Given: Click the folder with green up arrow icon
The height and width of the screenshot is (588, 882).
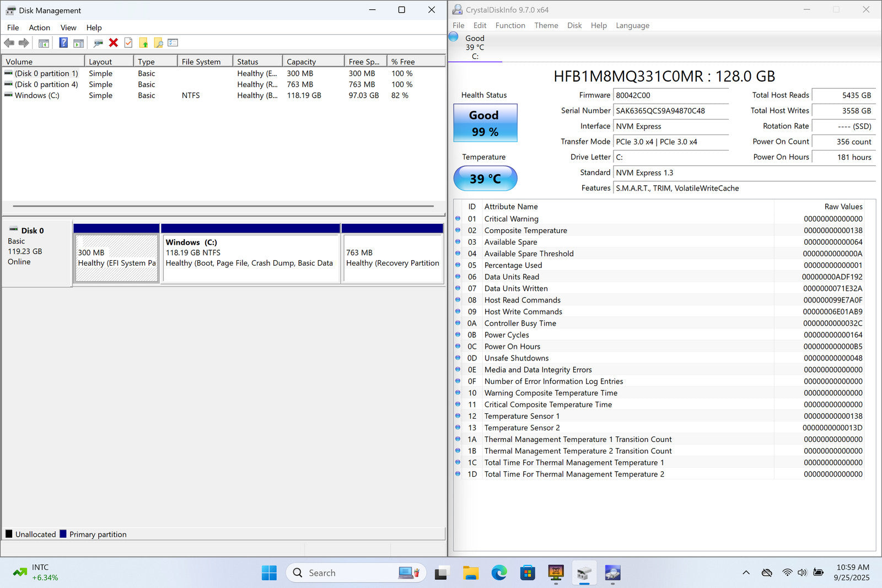Looking at the screenshot, I should (x=143, y=43).
